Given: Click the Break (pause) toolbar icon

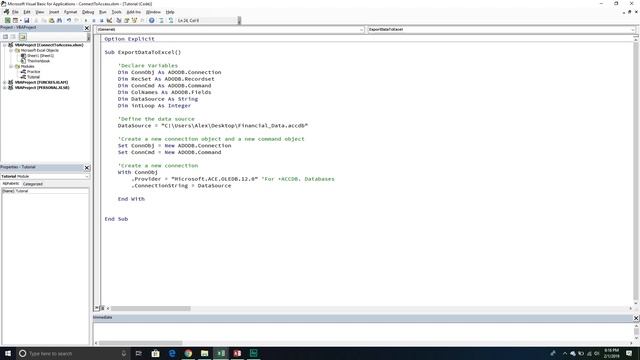Looking at the screenshot, I should pyautogui.click(x=94, y=20).
